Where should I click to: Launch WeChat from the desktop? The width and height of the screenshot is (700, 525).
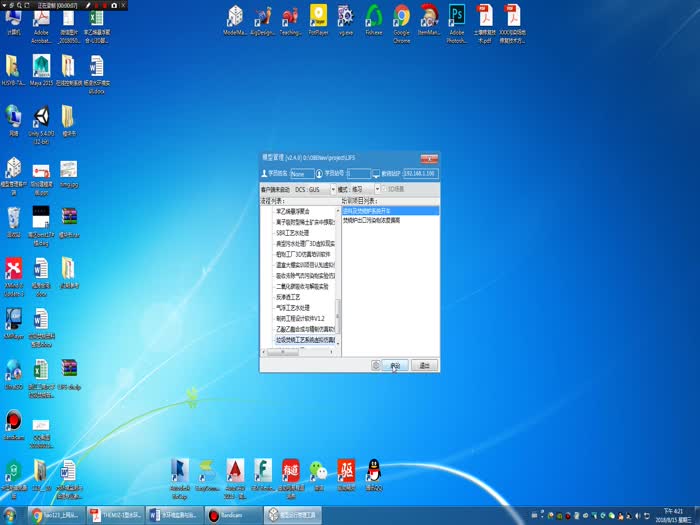318,471
